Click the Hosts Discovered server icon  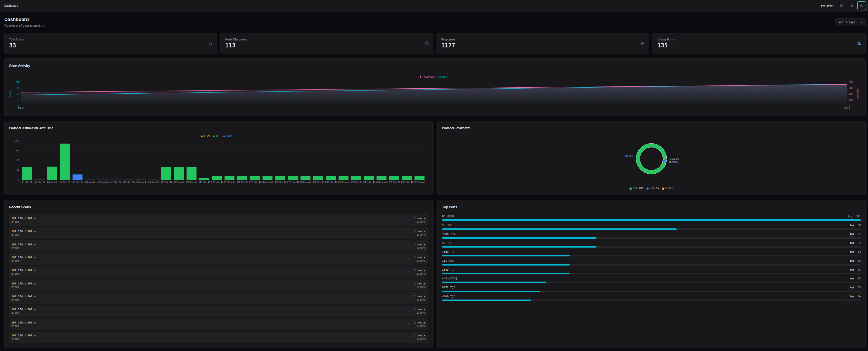[427, 43]
